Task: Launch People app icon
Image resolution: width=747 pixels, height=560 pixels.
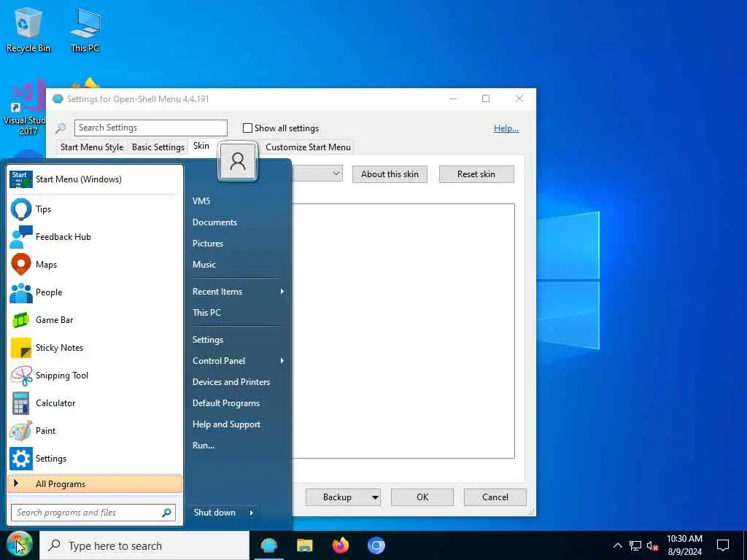Action: tap(21, 292)
